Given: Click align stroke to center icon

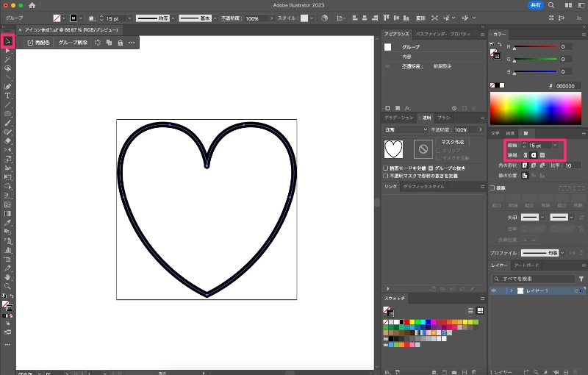Looking at the screenshot, I should [x=525, y=176].
